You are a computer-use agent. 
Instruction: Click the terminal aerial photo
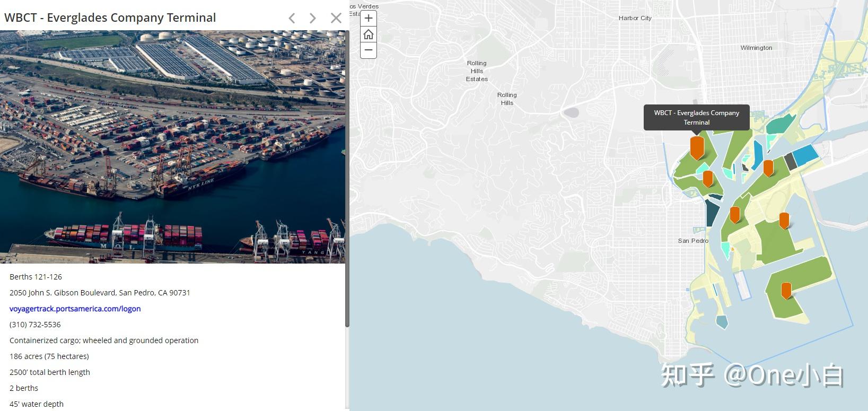(172, 147)
